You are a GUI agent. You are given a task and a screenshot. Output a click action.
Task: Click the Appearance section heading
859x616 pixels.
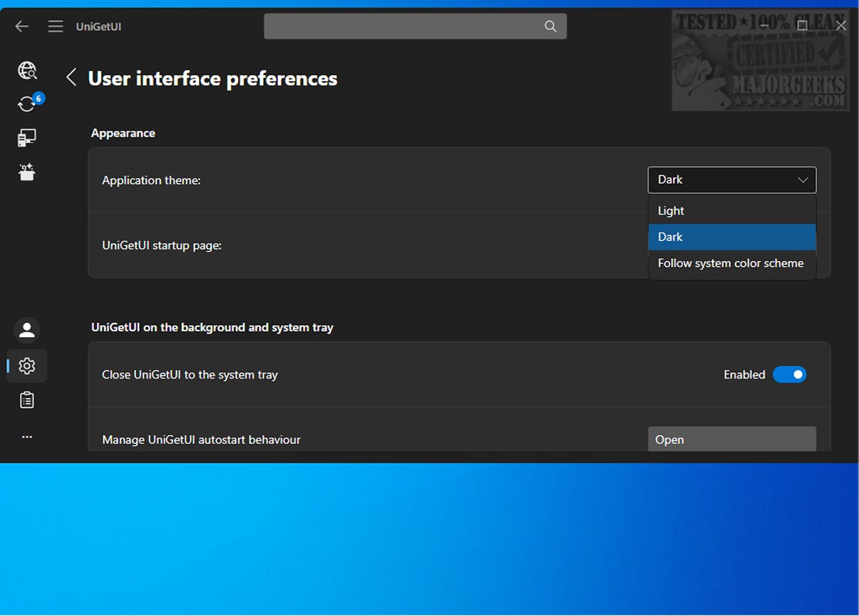coord(123,133)
